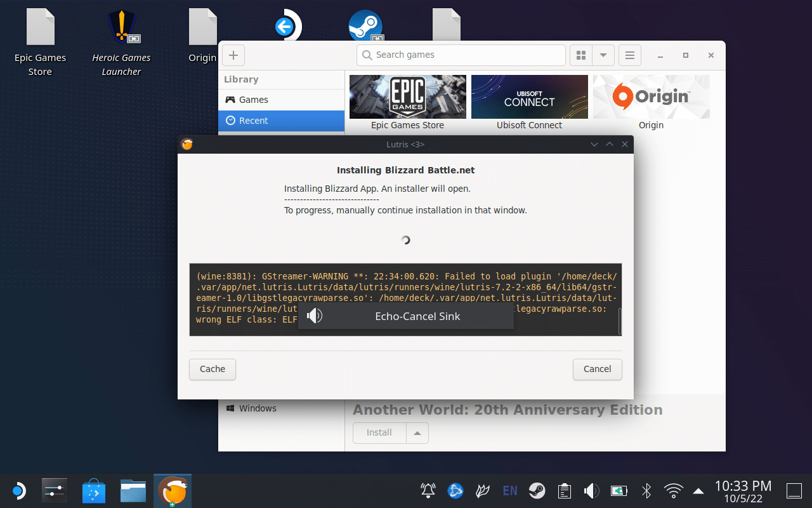Click the speaker icon in the Echo-Cancel popup
This screenshot has height=508, width=812.
click(315, 316)
